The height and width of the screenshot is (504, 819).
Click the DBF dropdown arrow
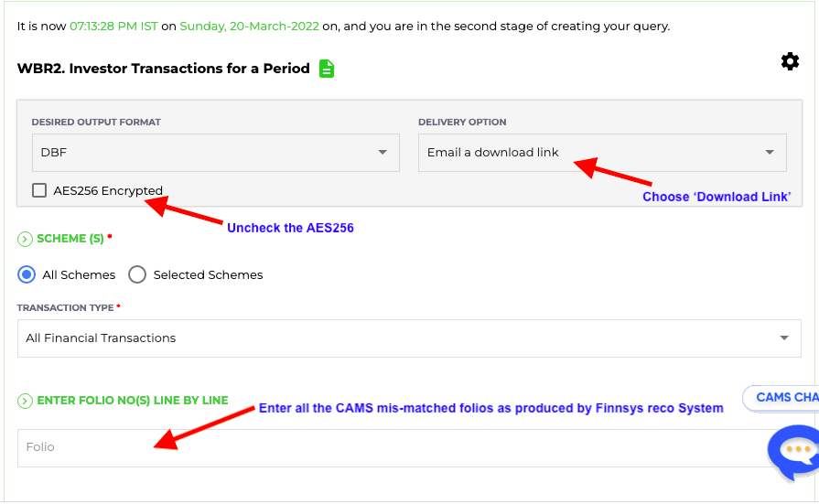click(383, 153)
